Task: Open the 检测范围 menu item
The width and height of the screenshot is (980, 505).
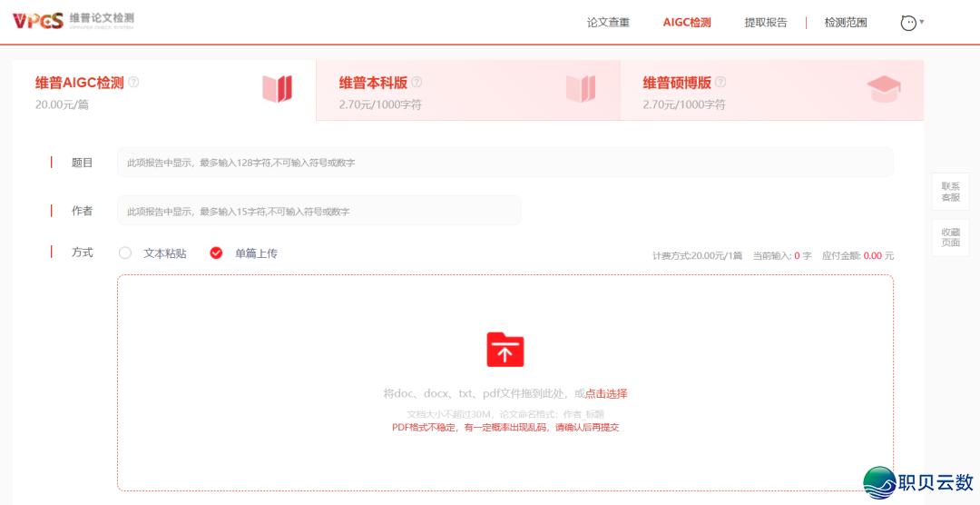Action: 846,23
